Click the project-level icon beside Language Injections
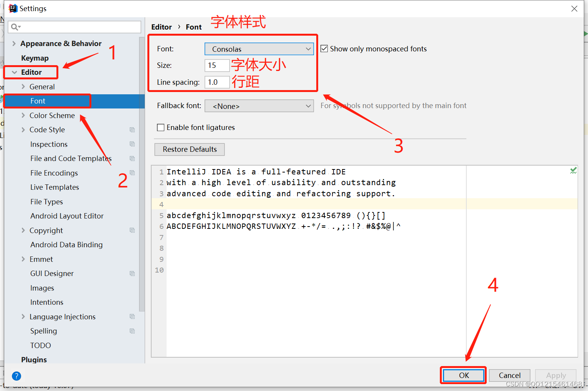The height and width of the screenshot is (391, 588). (132, 317)
